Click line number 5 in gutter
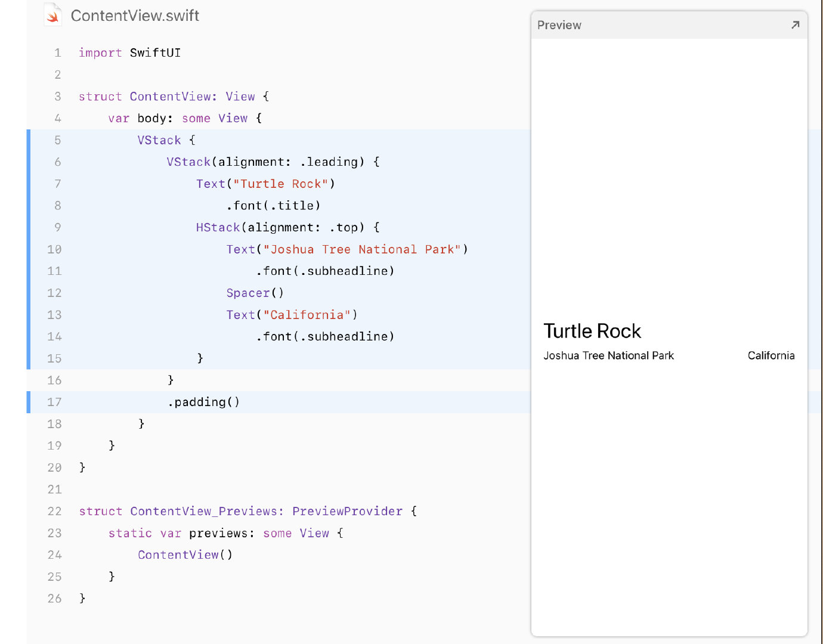The height and width of the screenshot is (644, 823). click(58, 140)
